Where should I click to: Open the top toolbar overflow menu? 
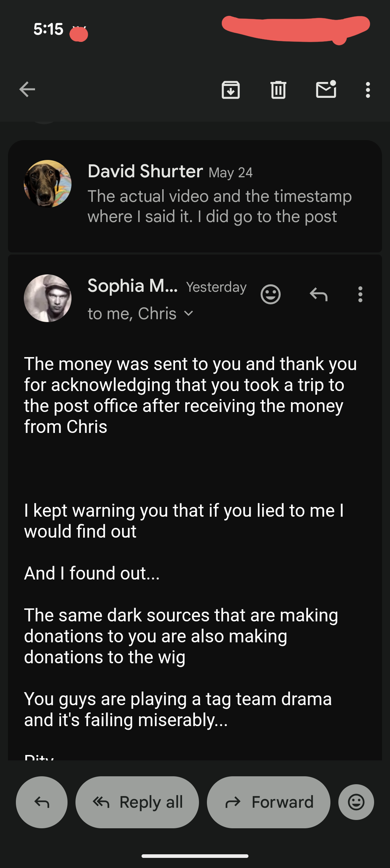coord(368,90)
